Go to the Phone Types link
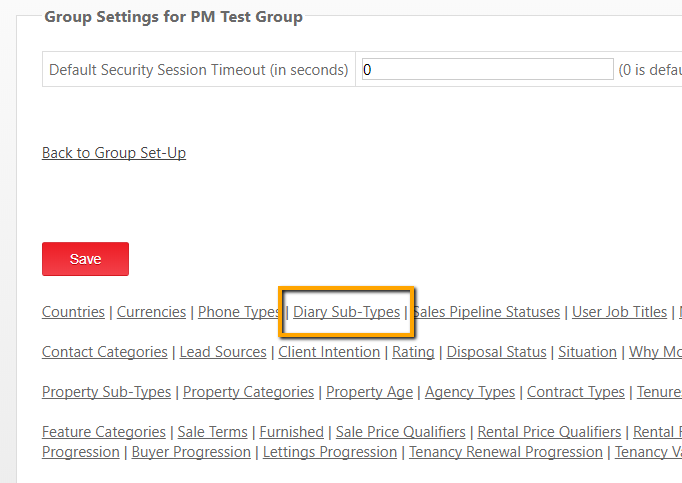The width and height of the screenshot is (682, 483). (x=238, y=312)
